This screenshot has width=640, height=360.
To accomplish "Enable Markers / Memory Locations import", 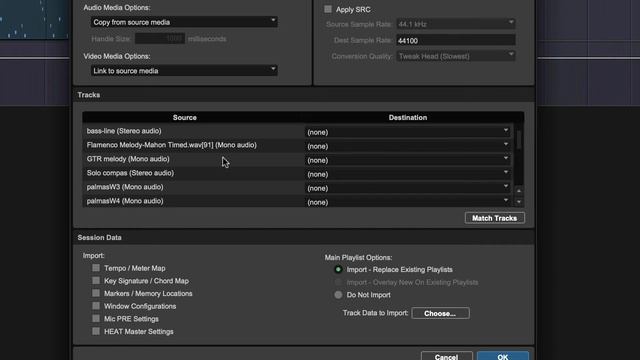I will [96, 293].
